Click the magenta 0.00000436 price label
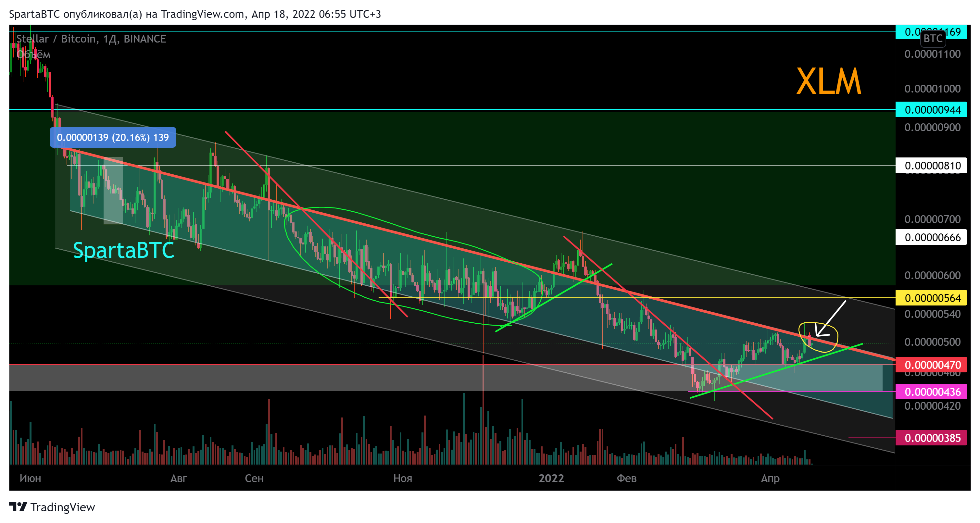Screen dimensions: 980x523 click(x=931, y=392)
